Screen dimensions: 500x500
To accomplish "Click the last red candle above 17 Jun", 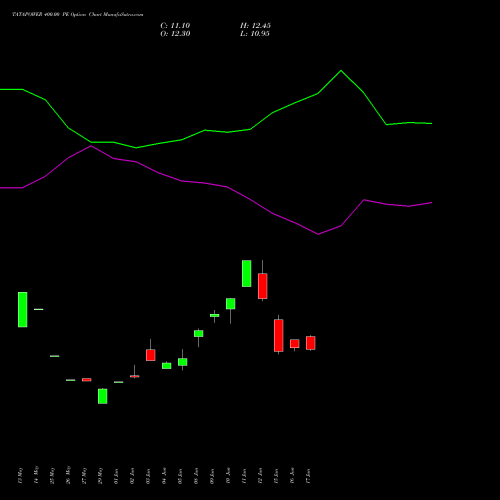I will point(311,343).
